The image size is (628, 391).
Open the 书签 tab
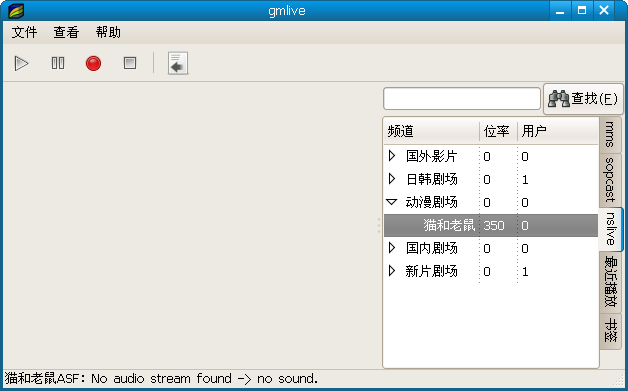coord(610,331)
